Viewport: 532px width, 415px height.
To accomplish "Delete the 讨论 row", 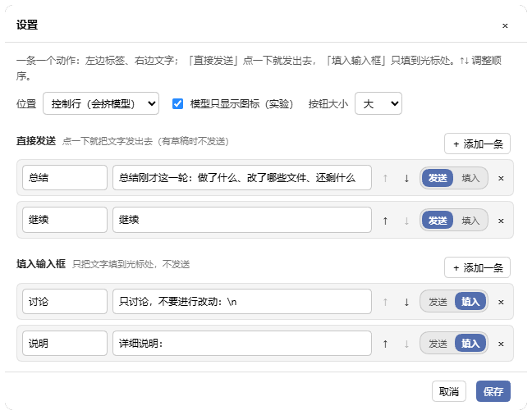I will 501,302.
